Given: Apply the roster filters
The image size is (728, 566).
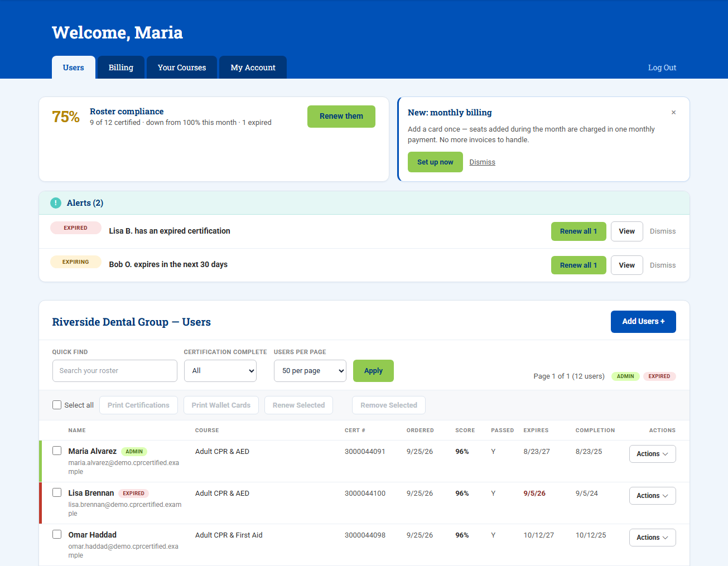Looking at the screenshot, I should pyautogui.click(x=373, y=371).
